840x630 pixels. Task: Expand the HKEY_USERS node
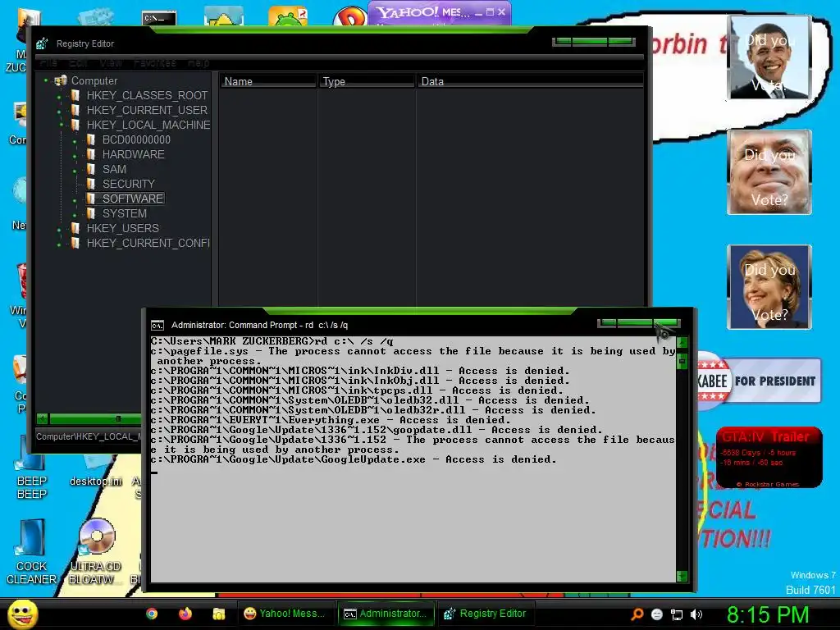(59, 230)
